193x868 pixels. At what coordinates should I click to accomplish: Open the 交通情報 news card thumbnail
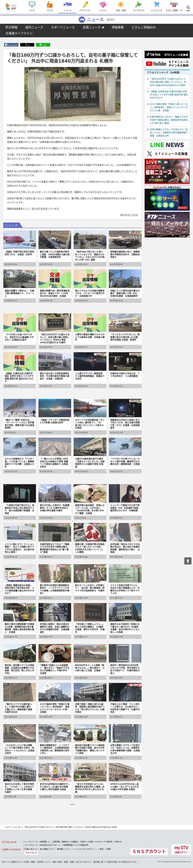click(55, 279)
